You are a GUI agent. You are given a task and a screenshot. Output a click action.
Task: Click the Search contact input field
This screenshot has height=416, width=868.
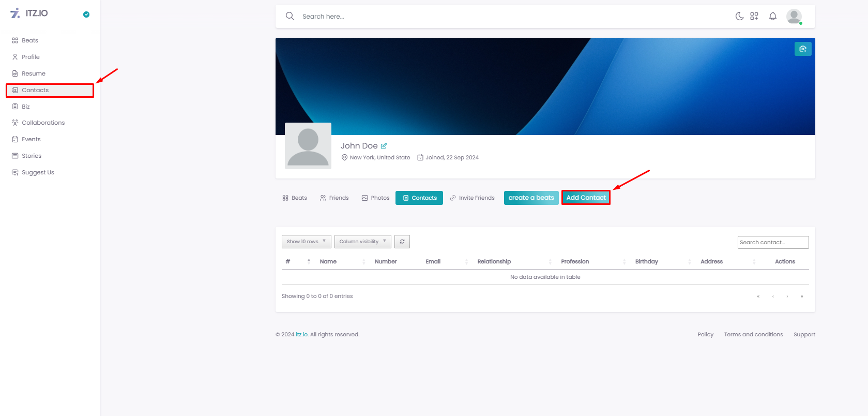click(x=772, y=242)
